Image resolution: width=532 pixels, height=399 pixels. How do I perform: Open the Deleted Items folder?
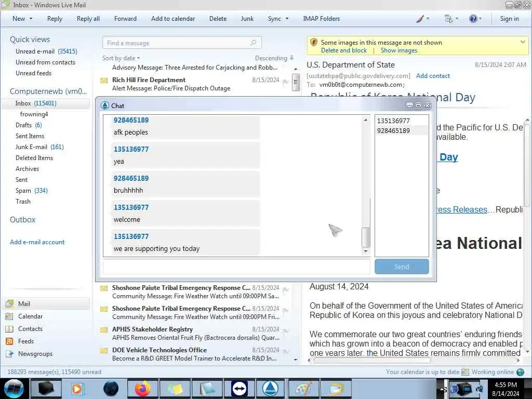(34, 158)
